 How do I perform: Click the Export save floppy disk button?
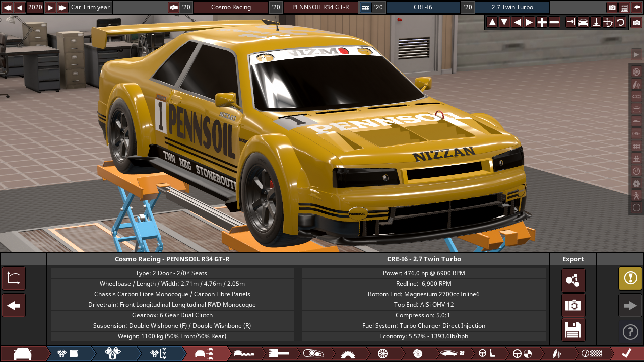573,330
